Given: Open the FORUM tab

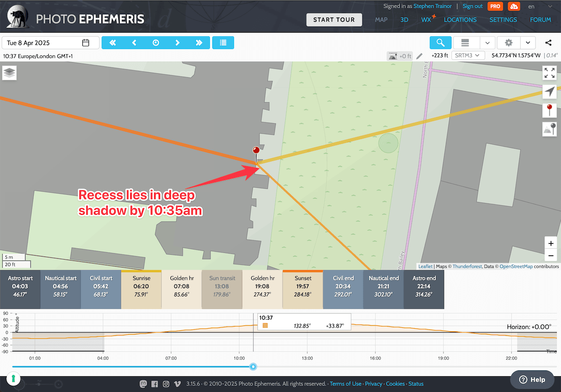Looking at the screenshot, I should click(540, 20).
